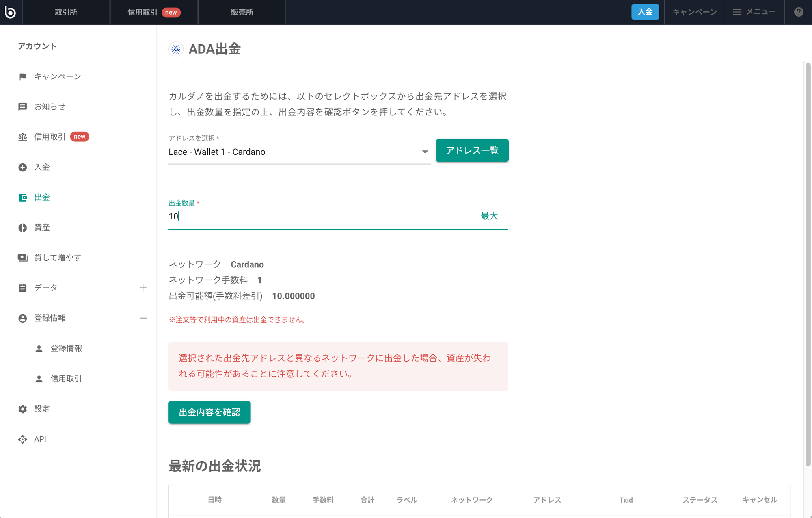Image resolution: width=812 pixels, height=518 pixels.
Task: Click the API sidebar icon
Action: pos(23,439)
